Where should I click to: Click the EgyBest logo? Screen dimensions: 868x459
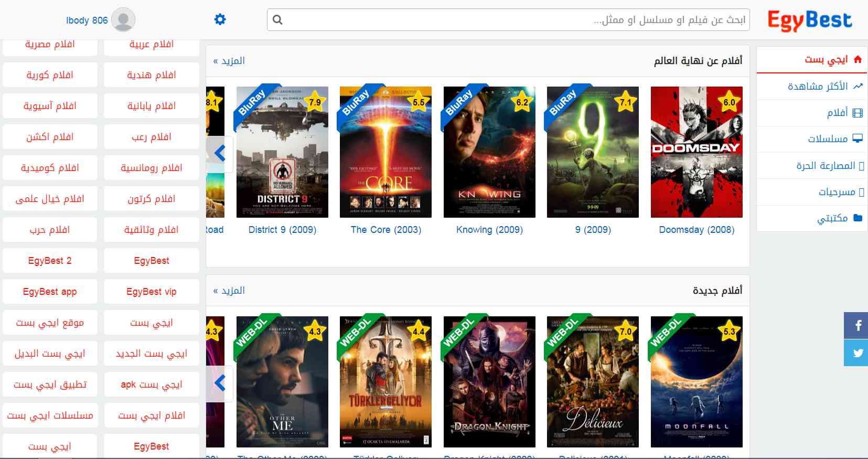pos(810,20)
